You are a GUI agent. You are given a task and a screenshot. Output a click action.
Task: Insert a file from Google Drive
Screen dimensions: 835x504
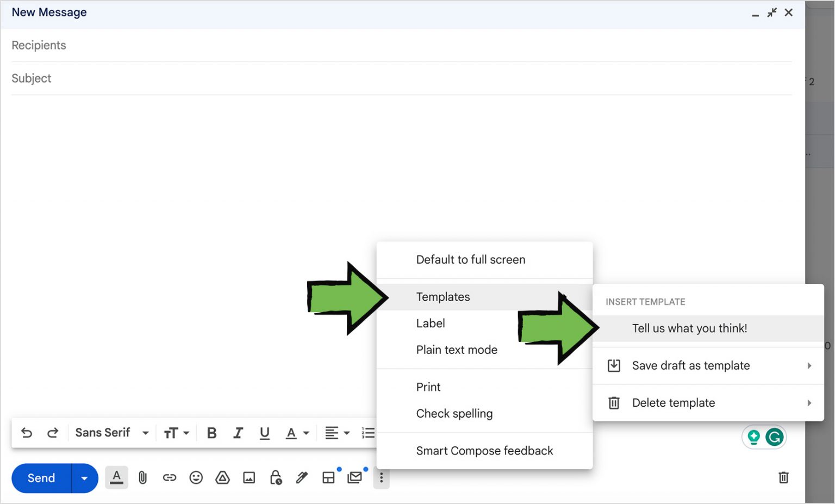pyautogui.click(x=222, y=478)
